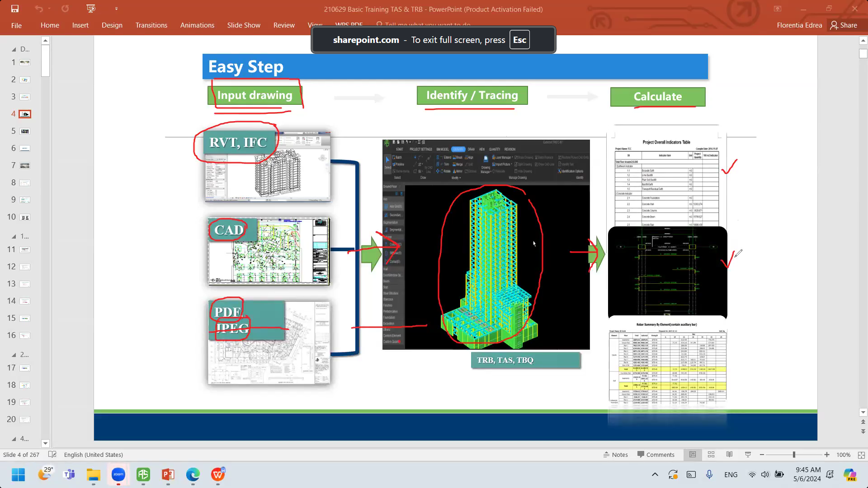Click the zoom in plus button
Screen dimensions: 868x488
(x=827, y=455)
